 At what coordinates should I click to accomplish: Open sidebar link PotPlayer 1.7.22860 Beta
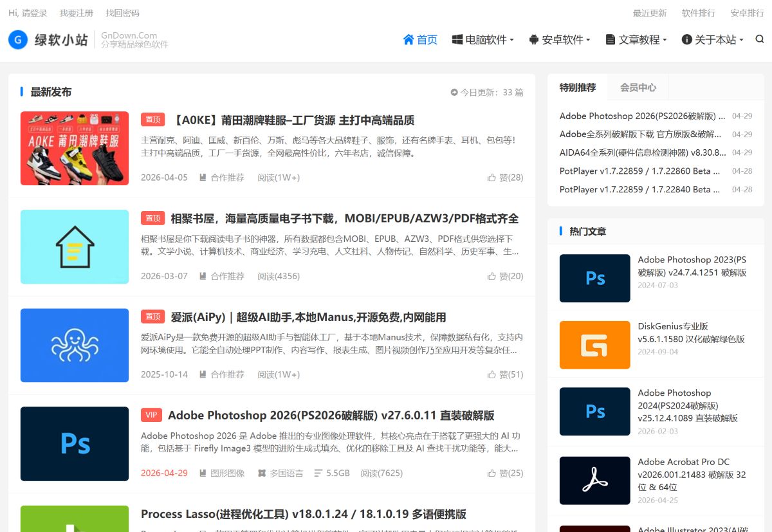click(x=639, y=171)
